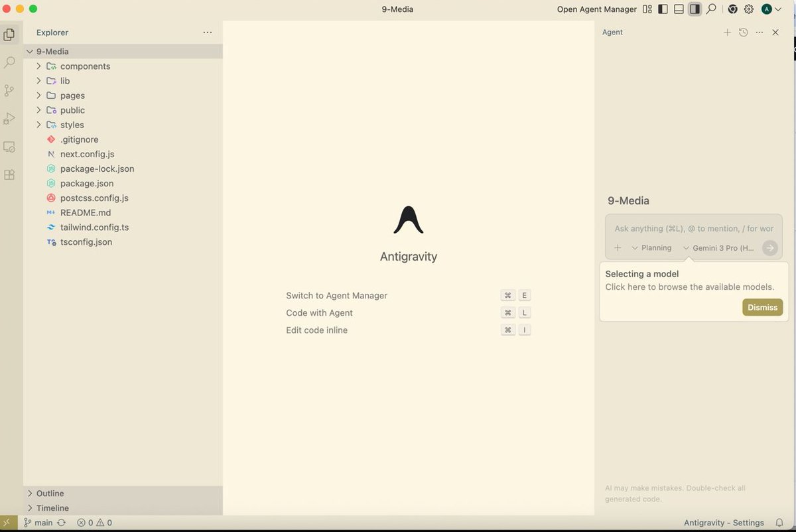Open Explorer more actions ellipsis
Viewport: 796px width, 532px height.
208,32
